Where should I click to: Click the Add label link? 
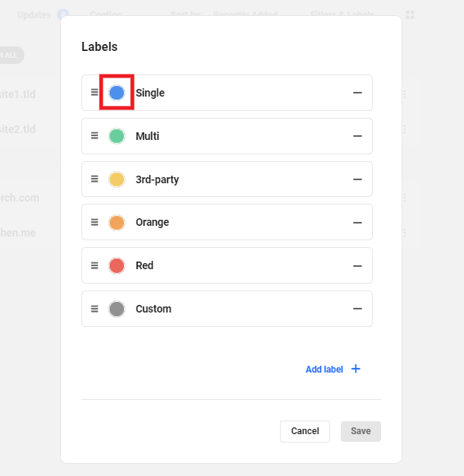pyautogui.click(x=324, y=370)
